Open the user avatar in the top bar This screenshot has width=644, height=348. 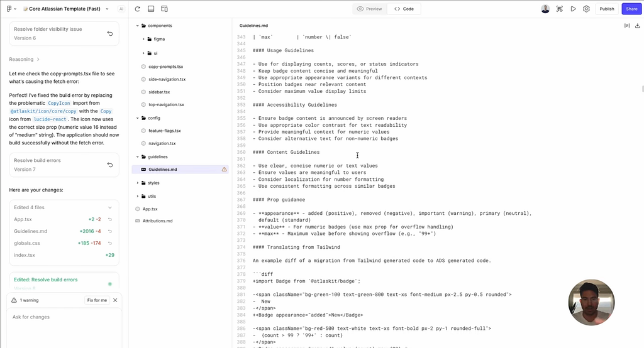pyautogui.click(x=545, y=9)
